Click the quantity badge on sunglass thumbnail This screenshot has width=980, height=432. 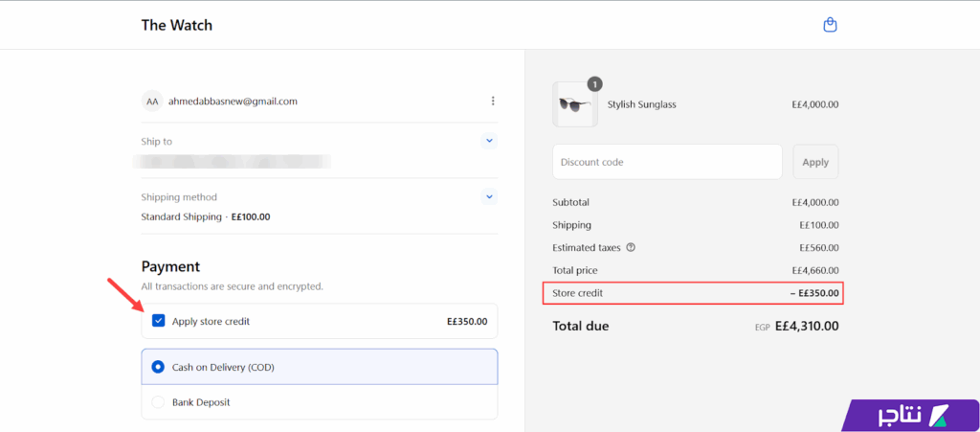[x=595, y=83]
